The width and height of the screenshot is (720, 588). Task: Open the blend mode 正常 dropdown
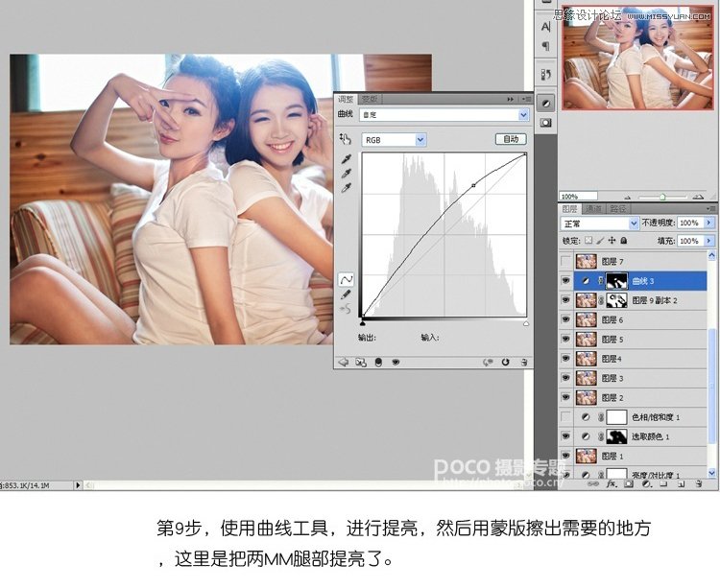pos(634,223)
